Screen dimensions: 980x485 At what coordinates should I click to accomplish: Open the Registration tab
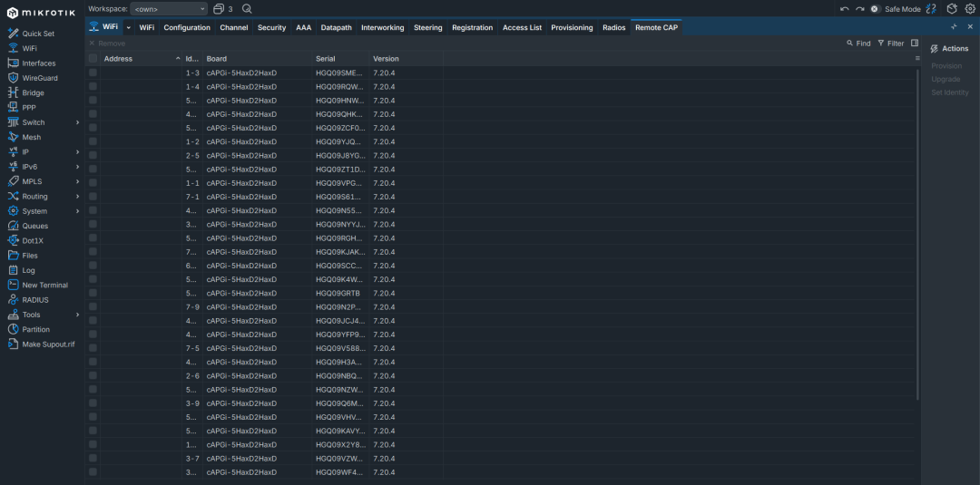click(473, 27)
